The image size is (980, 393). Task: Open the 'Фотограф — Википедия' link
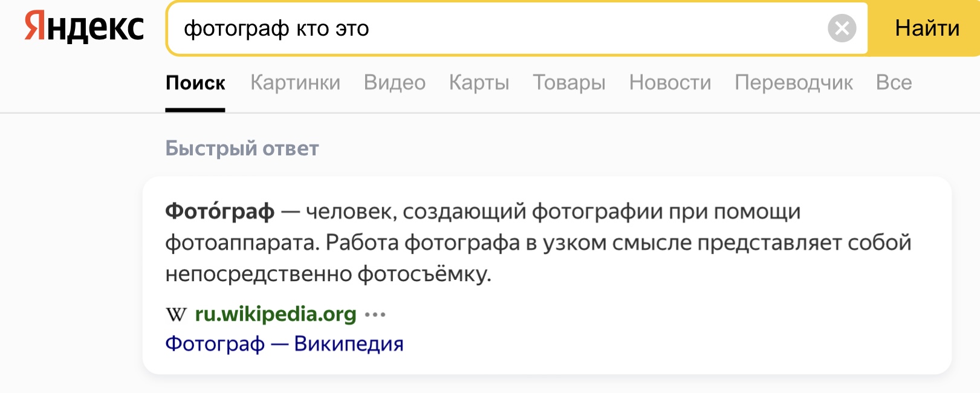284,343
